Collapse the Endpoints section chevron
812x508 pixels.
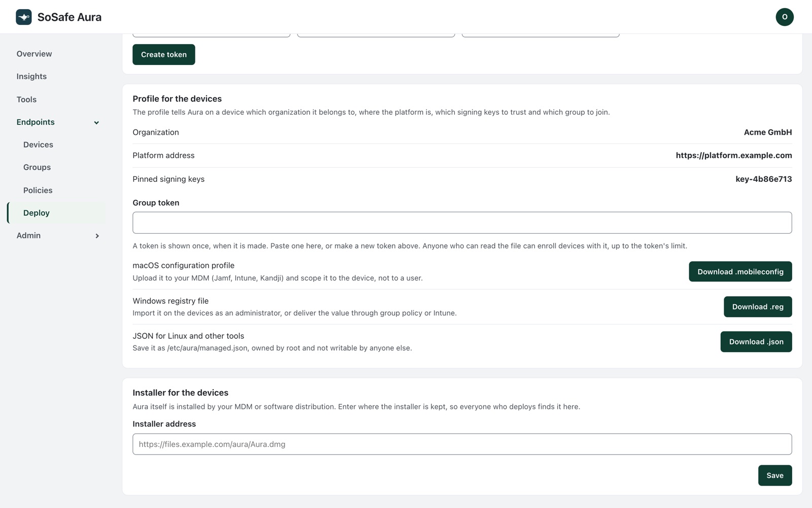96,122
